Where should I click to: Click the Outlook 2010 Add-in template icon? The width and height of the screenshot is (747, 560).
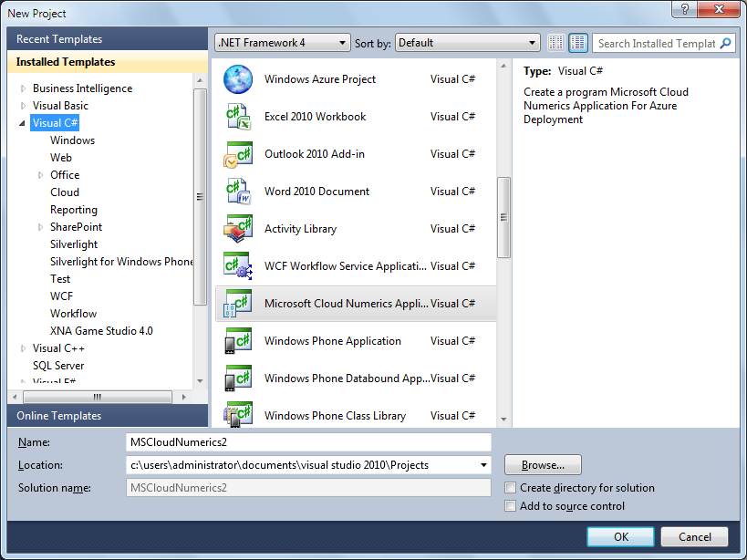pos(238,154)
